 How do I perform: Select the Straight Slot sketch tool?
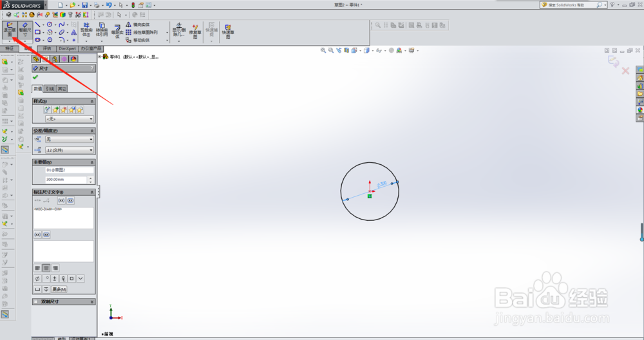(x=37, y=40)
